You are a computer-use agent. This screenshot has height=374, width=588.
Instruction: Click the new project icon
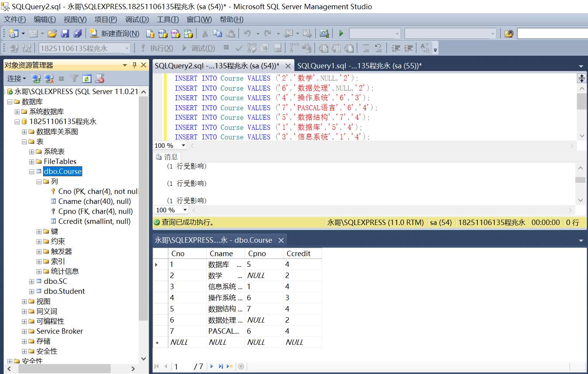(x=14, y=34)
